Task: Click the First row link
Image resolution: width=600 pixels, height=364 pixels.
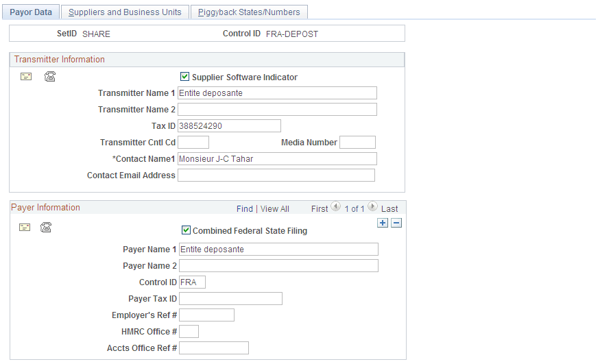Action: pos(320,209)
